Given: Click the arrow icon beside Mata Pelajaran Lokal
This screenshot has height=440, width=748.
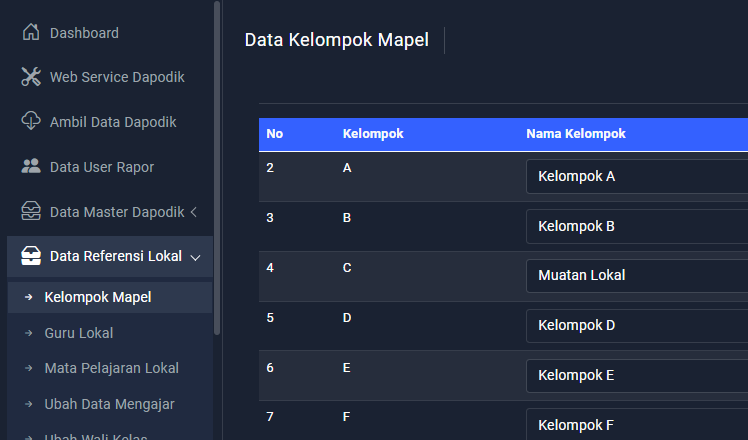Looking at the screenshot, I should click(x=29, y=368).
